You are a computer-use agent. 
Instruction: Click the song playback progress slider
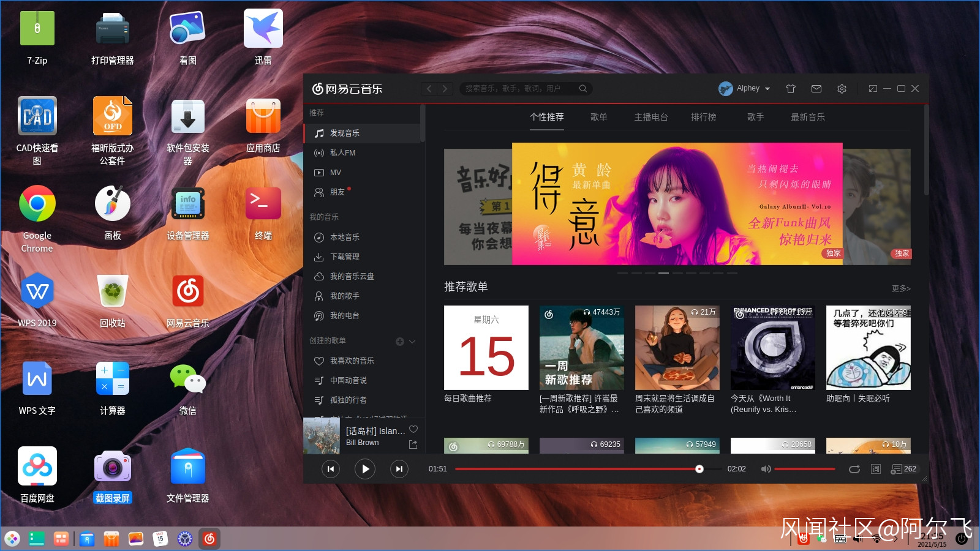click(589, 469)
